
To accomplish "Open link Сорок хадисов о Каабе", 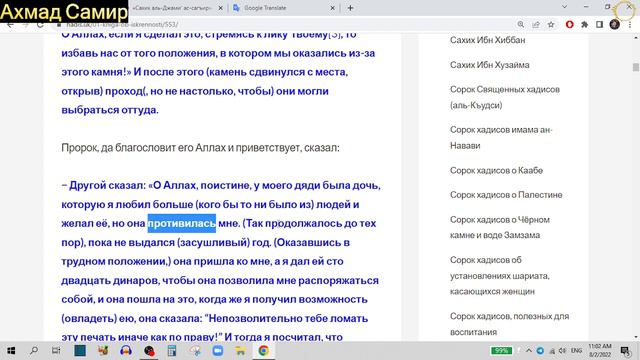I will [x=496, y=170].
